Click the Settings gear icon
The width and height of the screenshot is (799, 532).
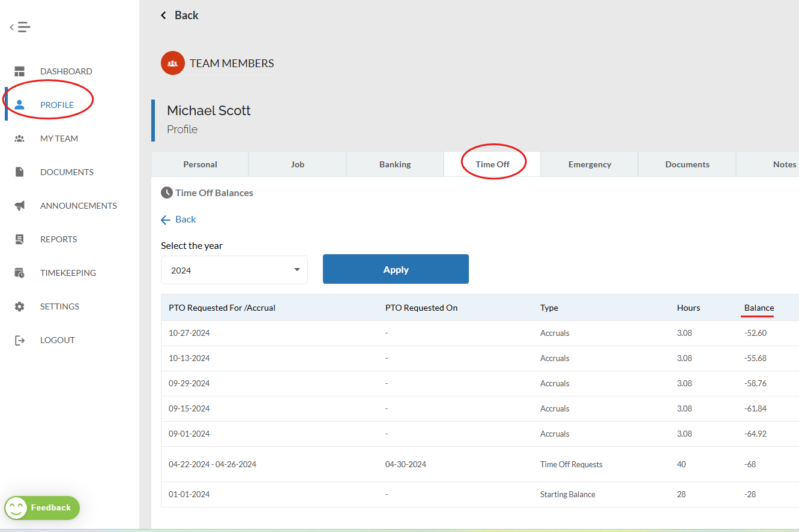tap(20, 306)
